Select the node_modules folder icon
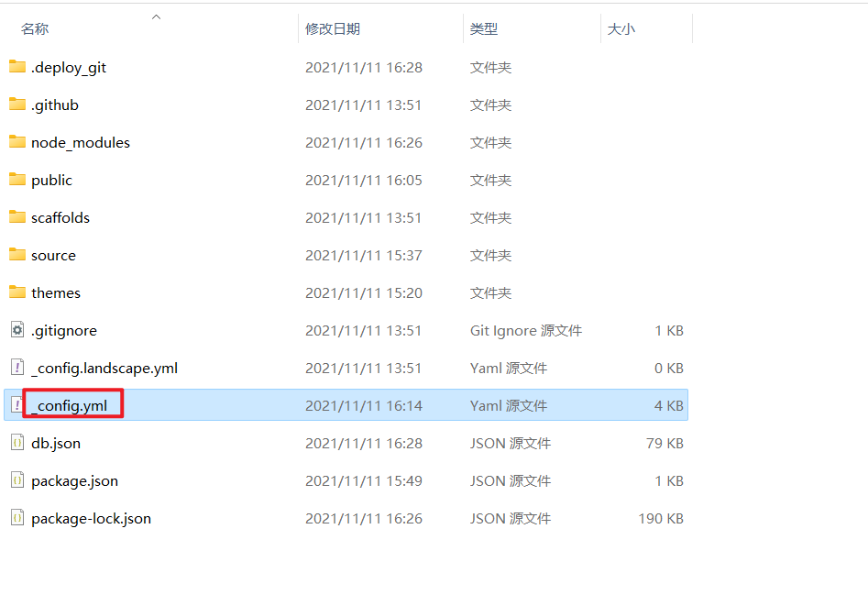This screenshot has width=868, height=606. (17, 142)
